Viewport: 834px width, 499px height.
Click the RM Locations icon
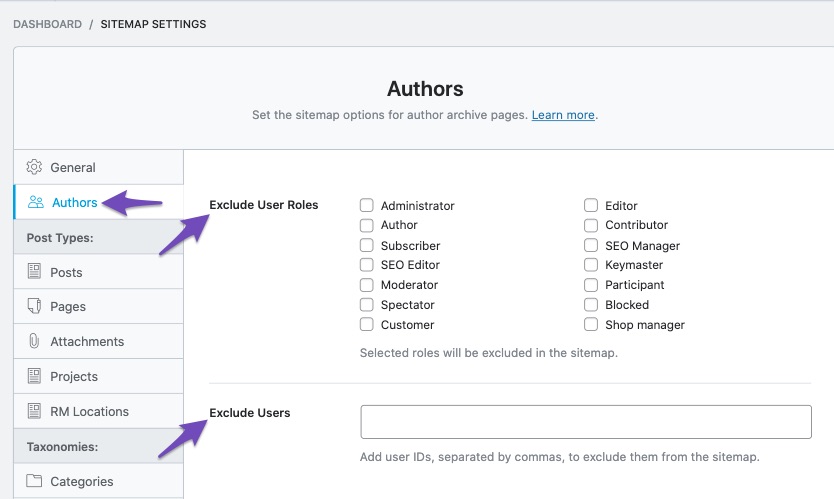click(34, 411)
